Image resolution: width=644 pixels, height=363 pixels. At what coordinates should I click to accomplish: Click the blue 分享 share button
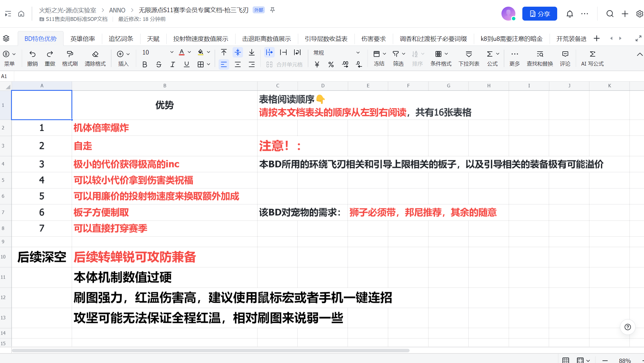[539, 14]
